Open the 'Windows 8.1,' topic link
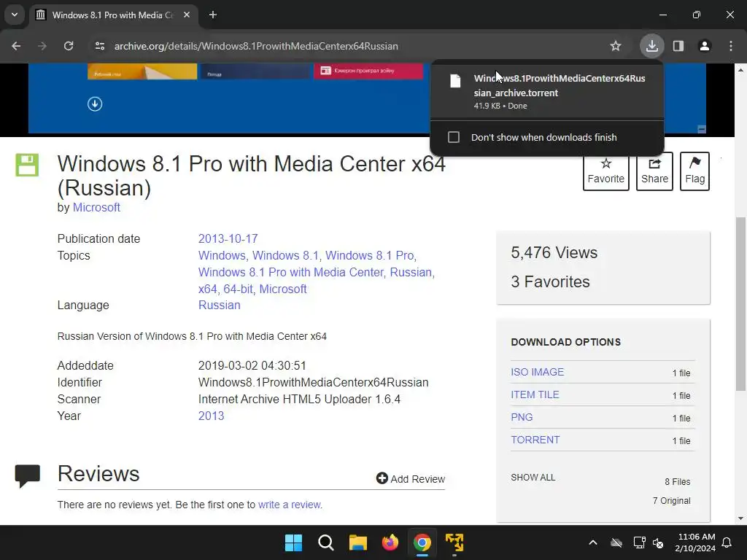The height and width of the screenshot is (560, 747). tap(286, 255)
